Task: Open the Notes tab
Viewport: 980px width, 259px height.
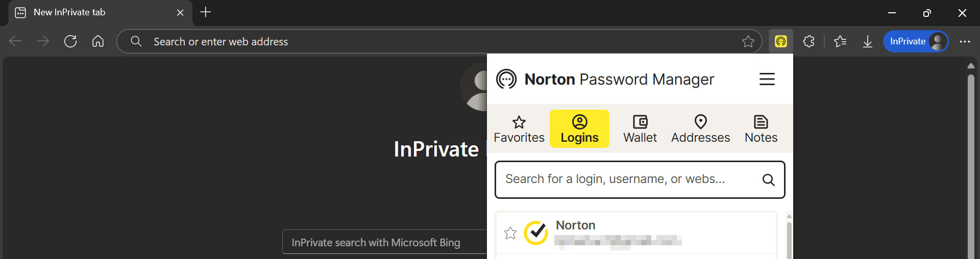Action: 761,129
